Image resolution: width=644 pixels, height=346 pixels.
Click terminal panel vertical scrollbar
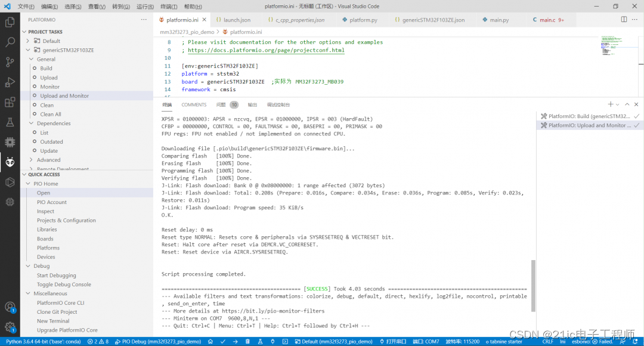533,286
